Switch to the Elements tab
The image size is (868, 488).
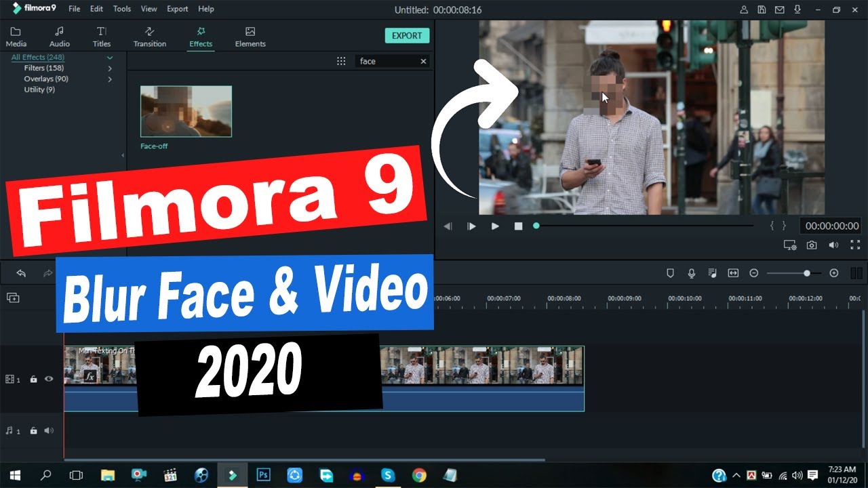pos(250,37)
